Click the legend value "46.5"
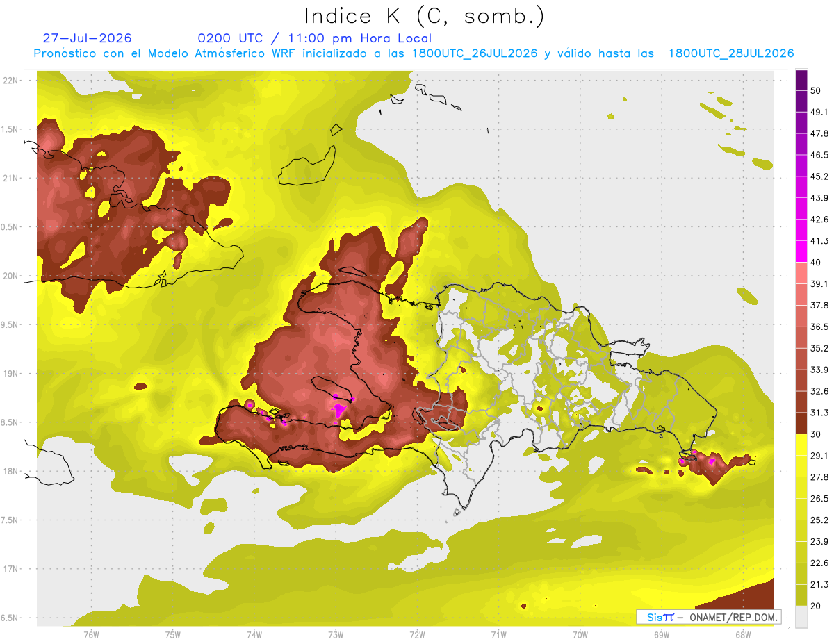Screen dimensions: 834x644 819,155
